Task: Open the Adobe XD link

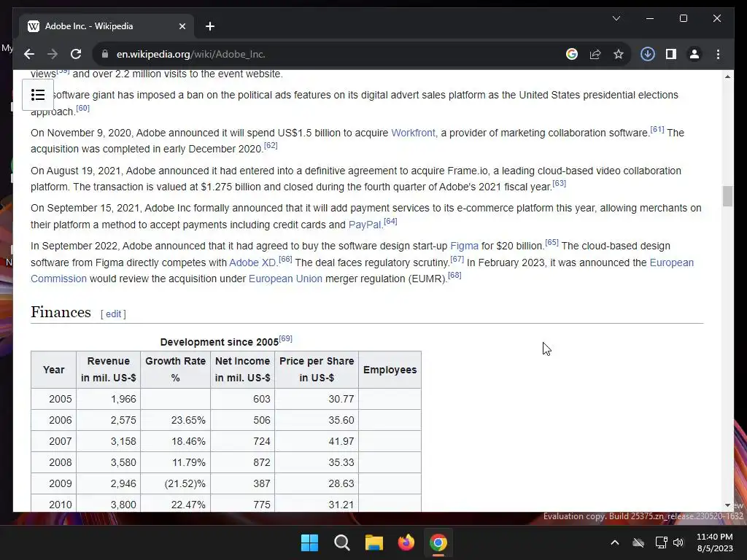Action: [252, 262]
